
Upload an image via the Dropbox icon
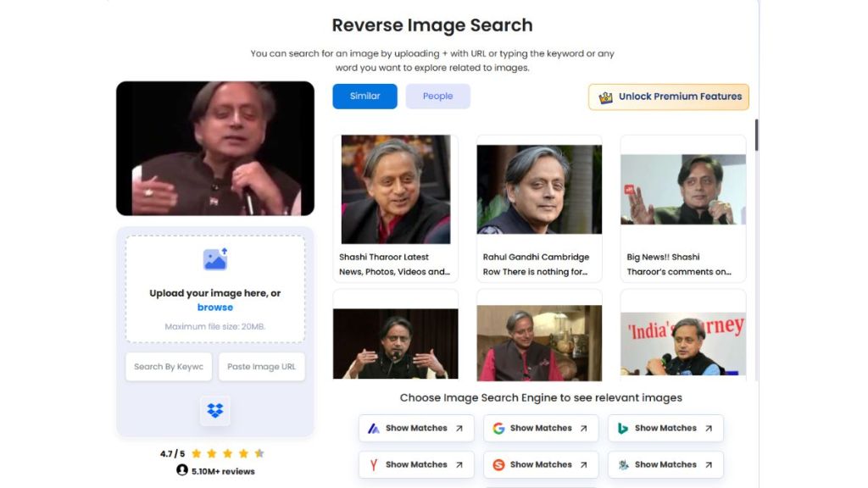point(214,410)
